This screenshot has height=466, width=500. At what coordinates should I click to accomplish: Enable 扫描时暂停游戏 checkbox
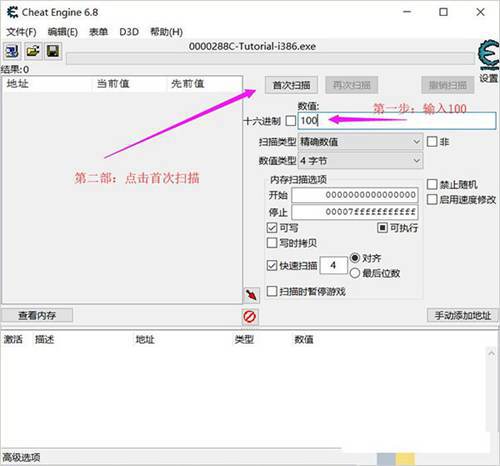(272, 291)
